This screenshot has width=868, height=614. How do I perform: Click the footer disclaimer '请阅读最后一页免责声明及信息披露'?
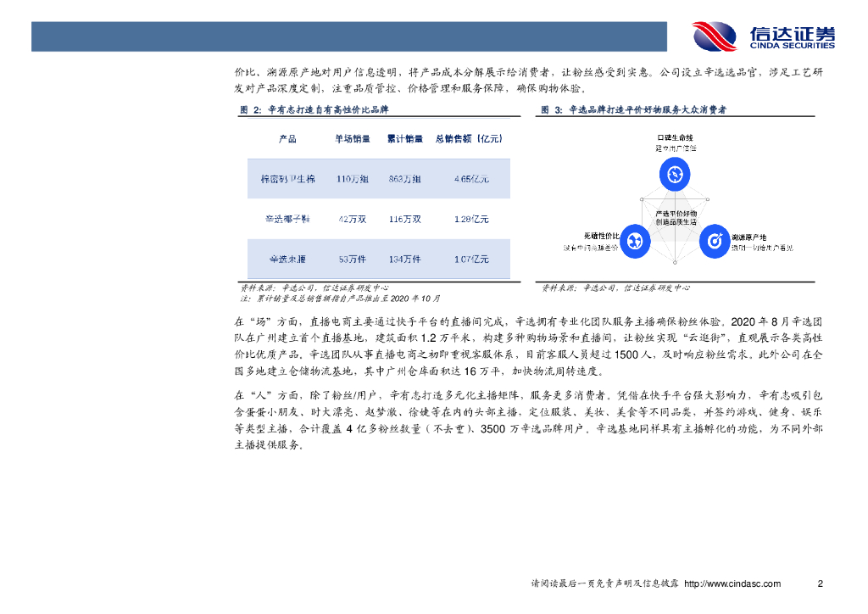[604, 583]
